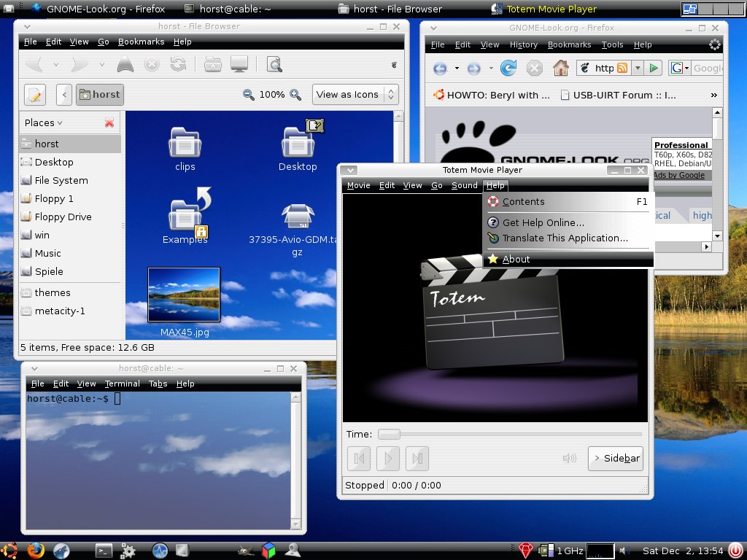Select the MAX45.jpg image thumbnail
The width and height of the screenshot is (747, 560).
[x=184, y=295]
